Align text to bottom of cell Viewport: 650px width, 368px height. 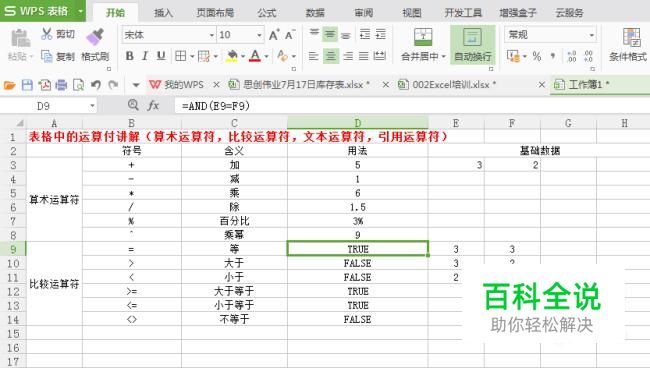tap(346, 35)
